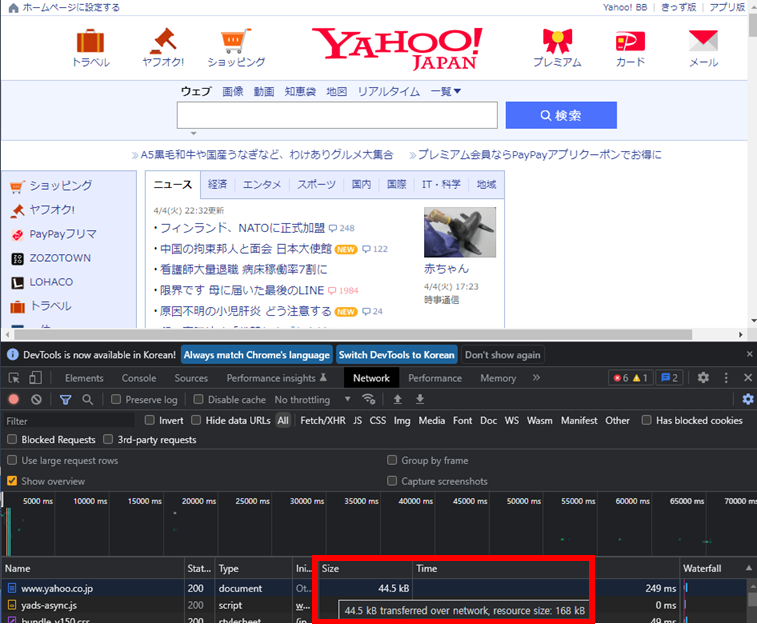757x624 pixels.
Task: Select the 経済 news tab
Action: pyautogui.click(x=217, y=184)
